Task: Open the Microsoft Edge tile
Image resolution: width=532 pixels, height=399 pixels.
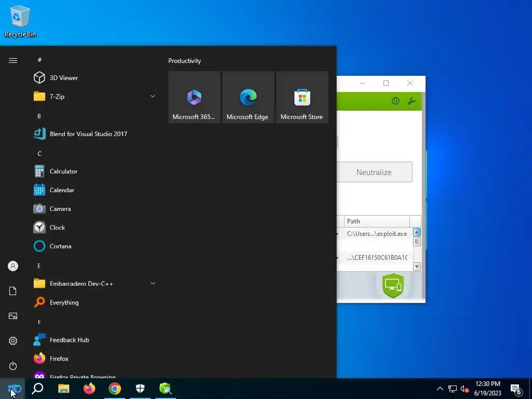Action: pyautogui.click(x=248, y=97)
